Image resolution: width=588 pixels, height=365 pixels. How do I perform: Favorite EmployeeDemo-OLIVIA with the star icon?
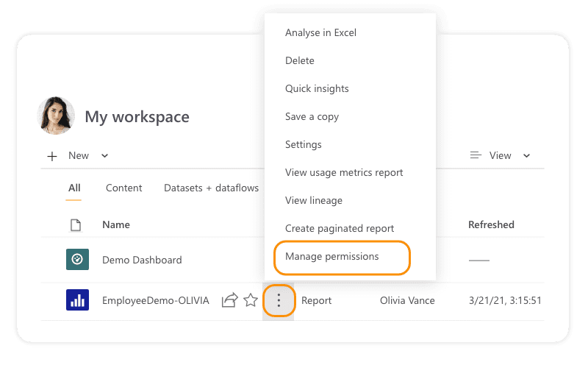251,300
